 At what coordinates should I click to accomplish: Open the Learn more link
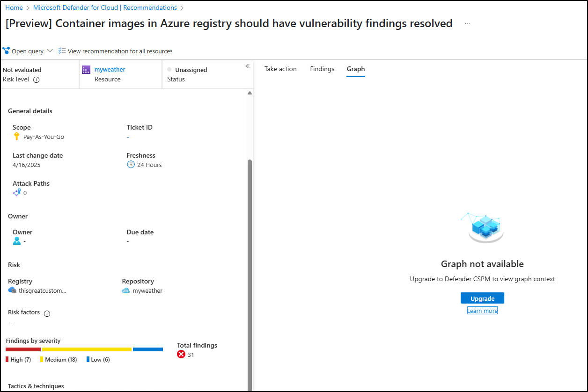pyautogui.click(x=482, y=311)
